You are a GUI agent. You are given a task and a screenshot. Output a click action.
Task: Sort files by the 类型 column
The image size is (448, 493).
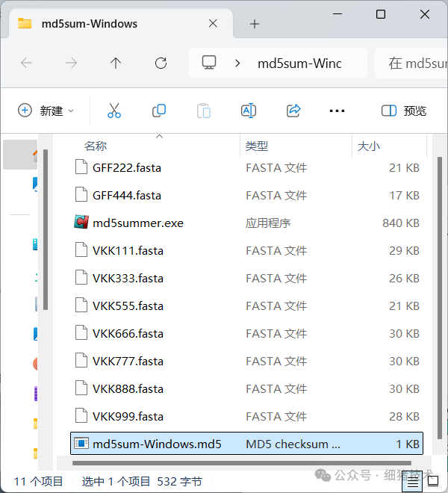click(257, 146)
